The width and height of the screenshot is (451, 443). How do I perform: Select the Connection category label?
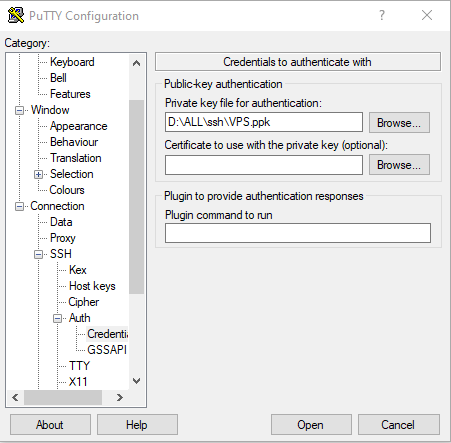coord(57,206)
